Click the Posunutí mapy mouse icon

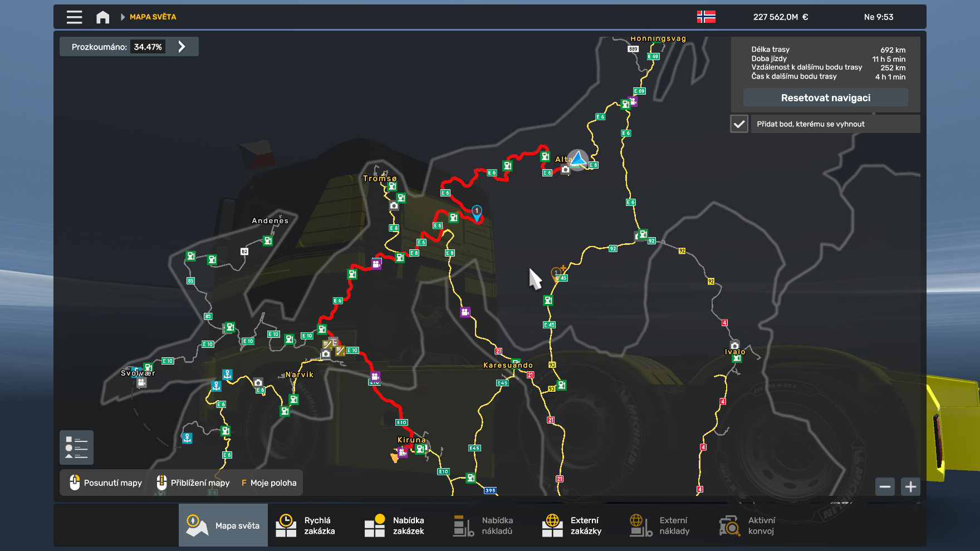pos(74,483)
